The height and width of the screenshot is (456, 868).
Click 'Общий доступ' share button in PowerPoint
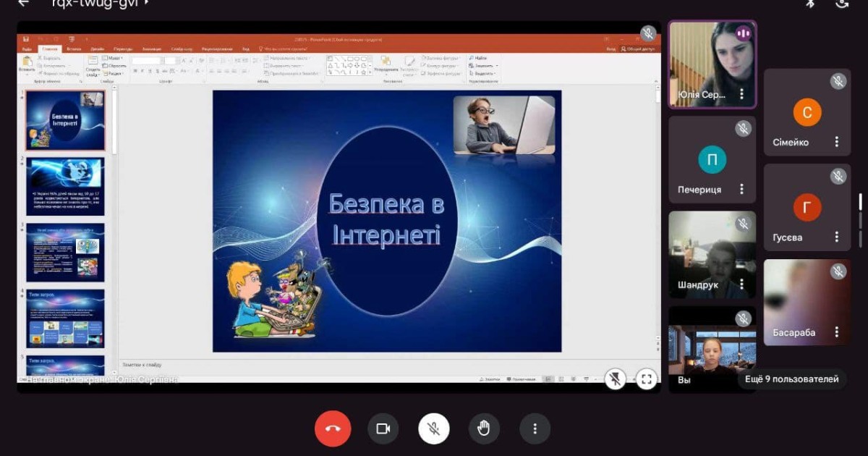pos(639,49)
